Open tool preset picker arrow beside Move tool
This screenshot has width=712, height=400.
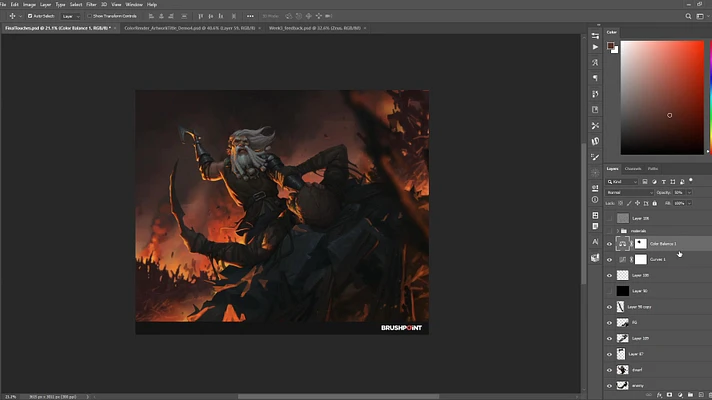20,16
